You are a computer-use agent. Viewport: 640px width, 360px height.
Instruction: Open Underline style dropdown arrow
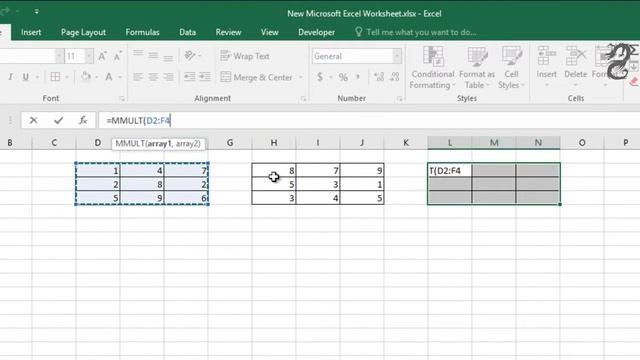point(37,77)
